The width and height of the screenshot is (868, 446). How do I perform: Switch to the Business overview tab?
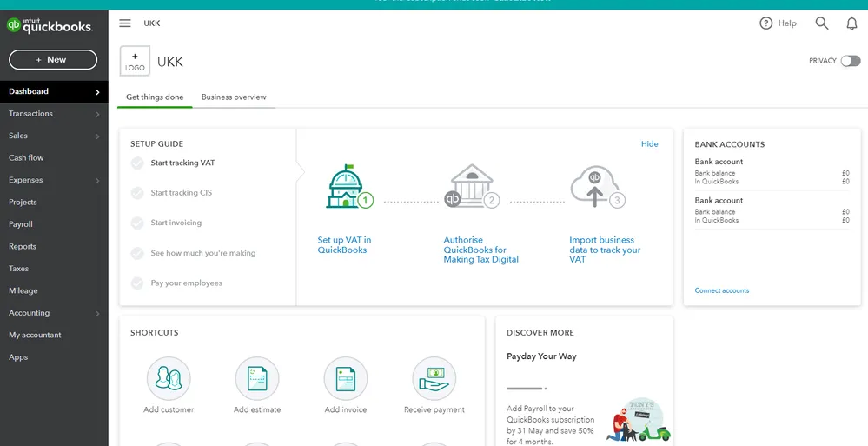click(234, 97)
